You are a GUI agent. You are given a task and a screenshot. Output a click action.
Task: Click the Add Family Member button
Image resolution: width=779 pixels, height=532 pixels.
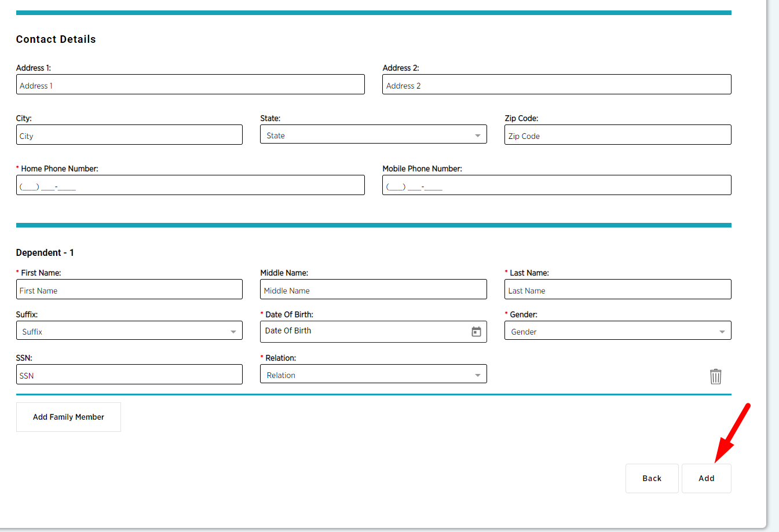(68, 417)
